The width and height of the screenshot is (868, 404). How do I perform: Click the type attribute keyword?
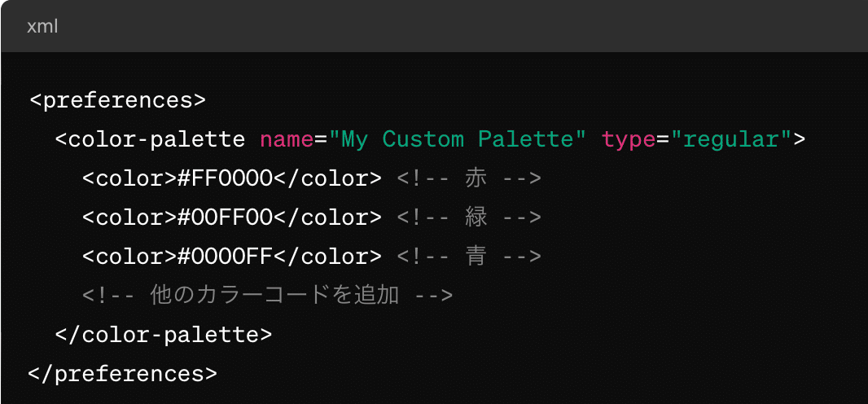(629, 140)
